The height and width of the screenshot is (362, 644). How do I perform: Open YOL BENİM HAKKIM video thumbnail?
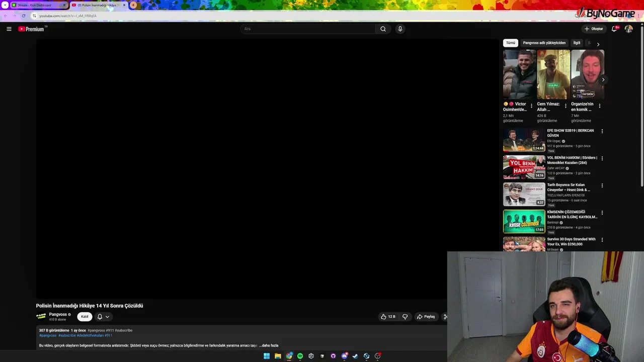point(524,167)
